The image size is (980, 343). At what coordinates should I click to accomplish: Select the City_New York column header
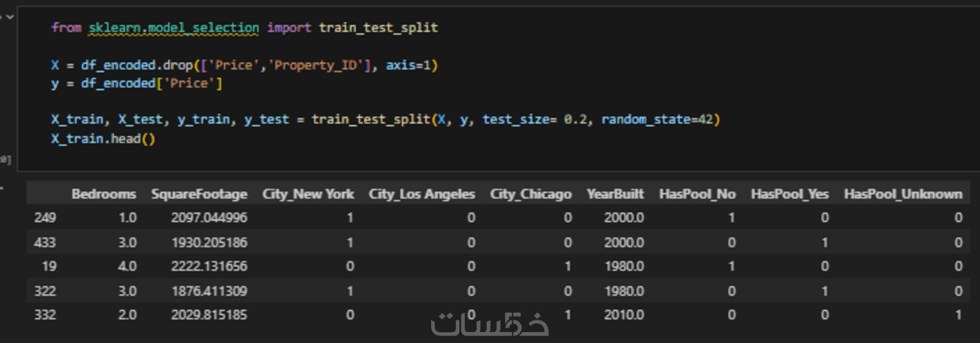(x=308, y=194)
